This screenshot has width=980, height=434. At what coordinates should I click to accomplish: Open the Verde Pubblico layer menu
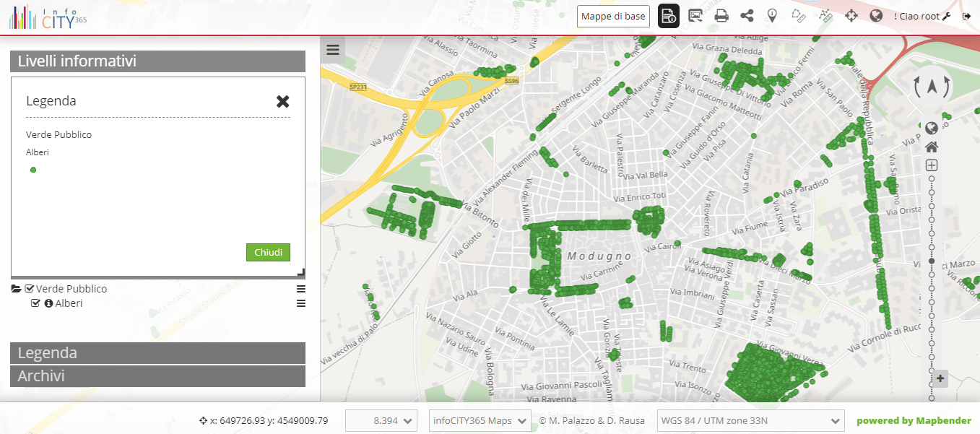[x=301, y=289]
